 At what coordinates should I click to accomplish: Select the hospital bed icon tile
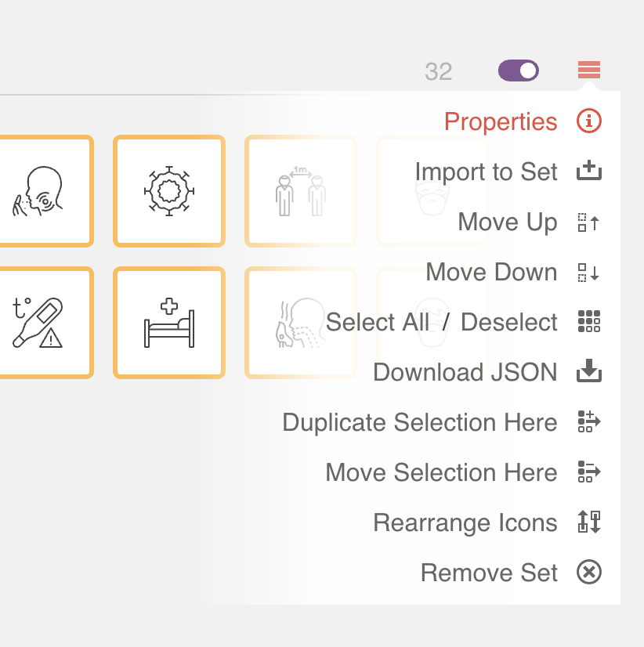(169, 322)
